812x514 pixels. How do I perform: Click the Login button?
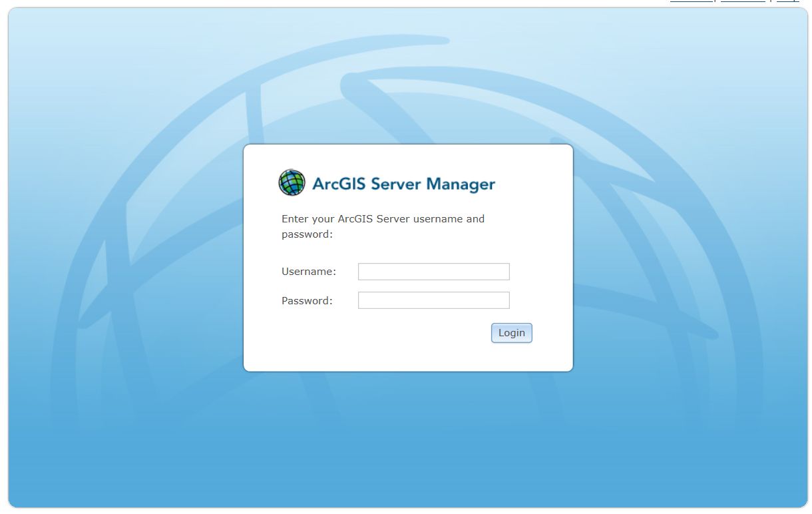(x=512, y=333)
